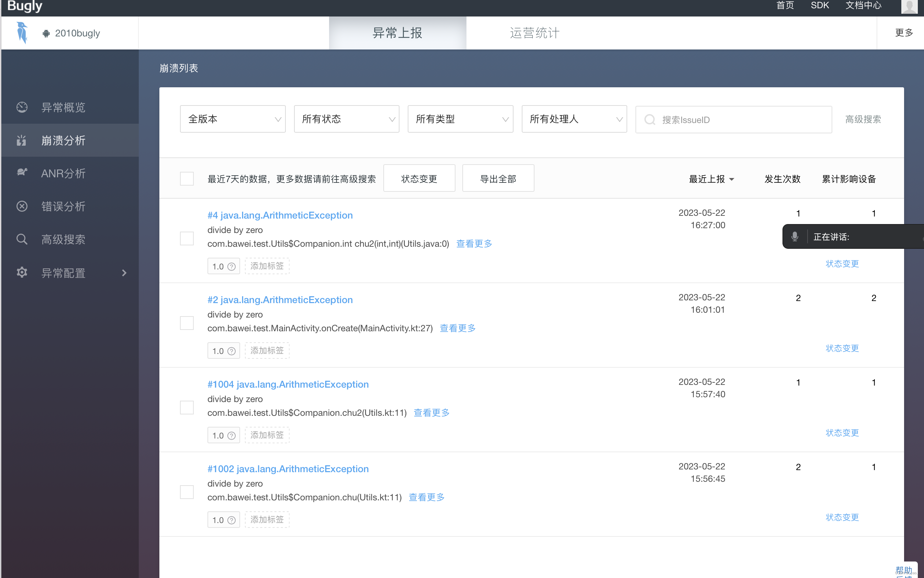Select 高级搜索 in the sidebar

70,239
